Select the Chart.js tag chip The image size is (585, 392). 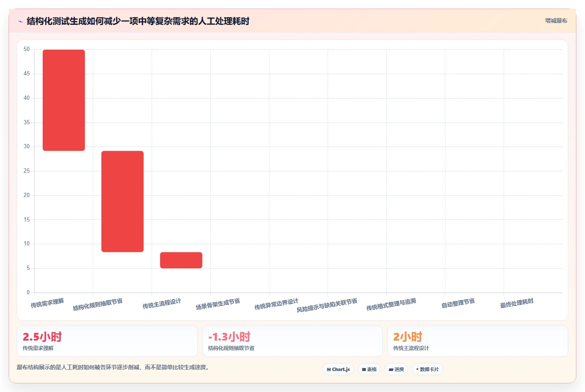(x=338, y=369)
